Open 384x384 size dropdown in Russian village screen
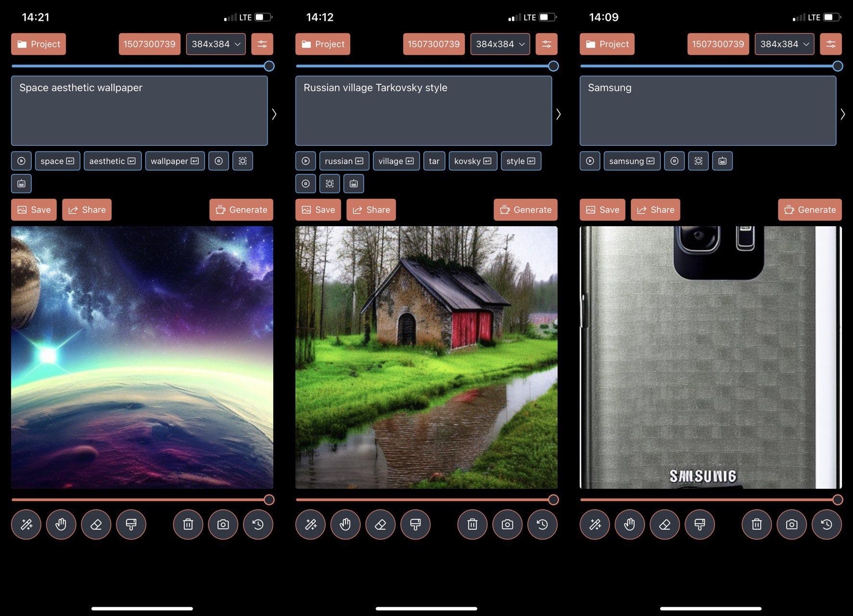853x616 pixels. click(500, 44)
